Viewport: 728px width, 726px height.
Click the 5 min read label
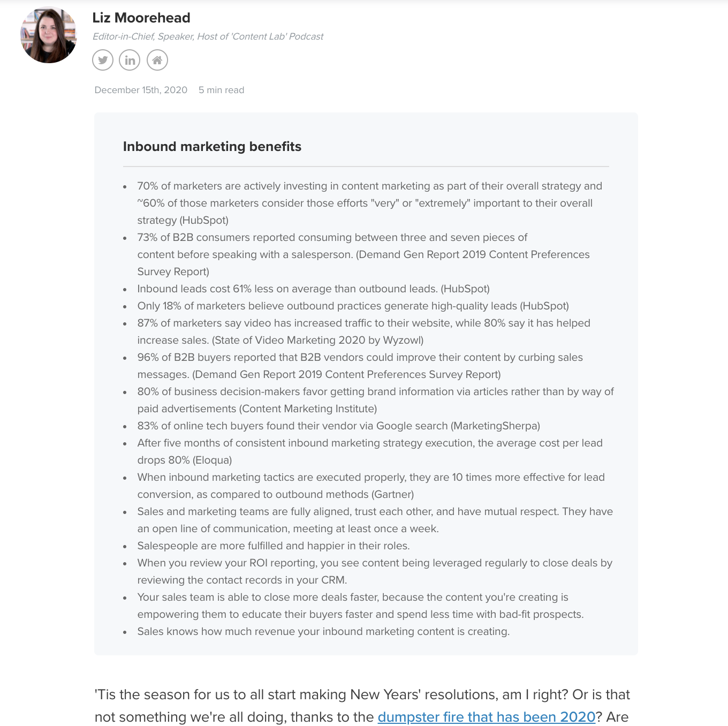222,90
